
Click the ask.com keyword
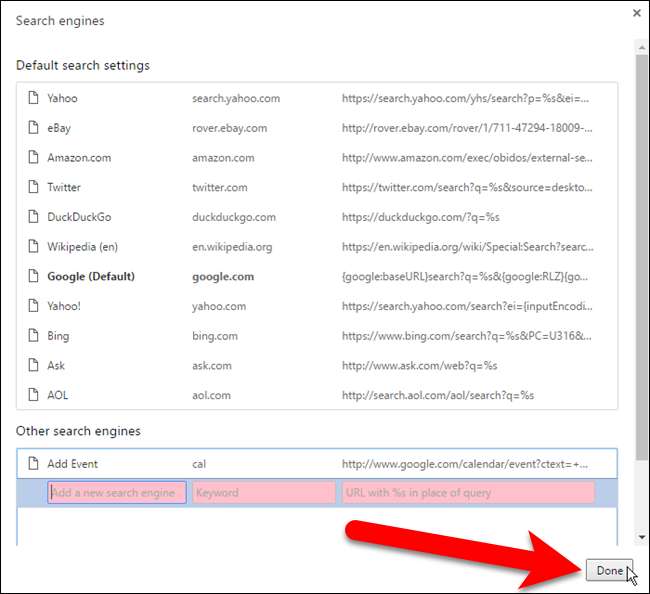click(x=212, y=366)
